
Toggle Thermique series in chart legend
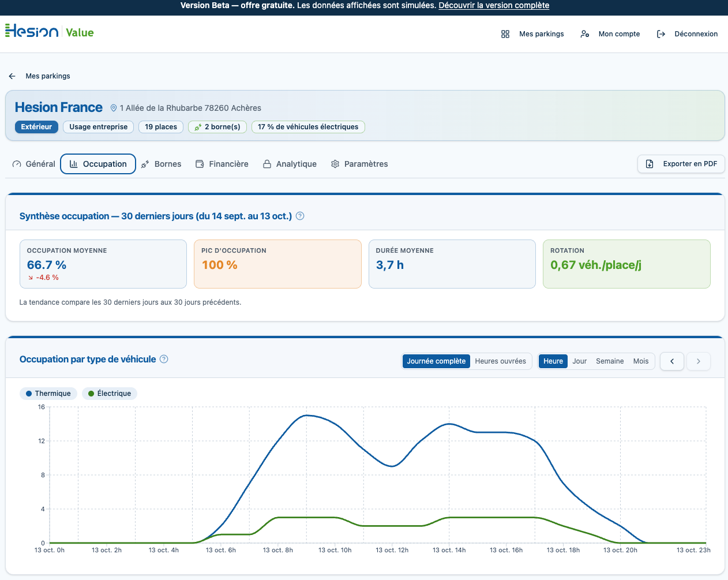click(x=48, y=394)
